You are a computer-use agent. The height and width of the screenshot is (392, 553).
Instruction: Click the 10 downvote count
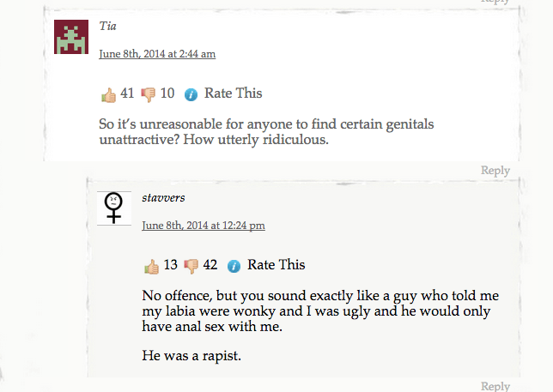point(167,93)
